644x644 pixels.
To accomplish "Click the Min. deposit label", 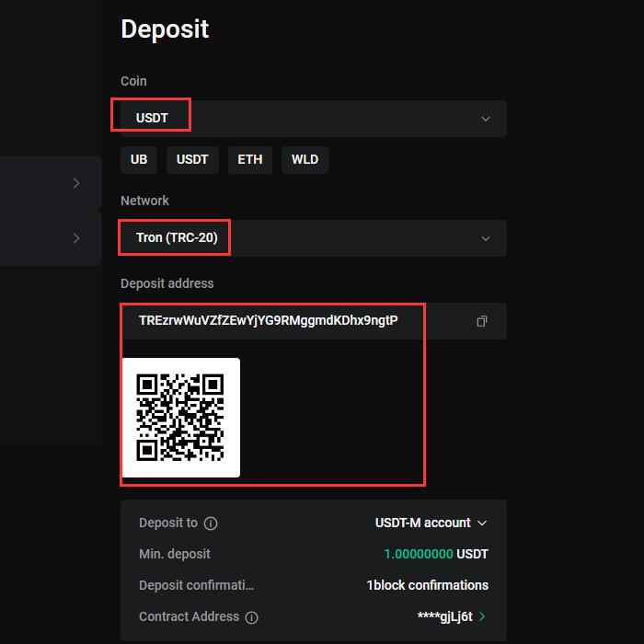I will pyautogui.click(x=175, y=554).
